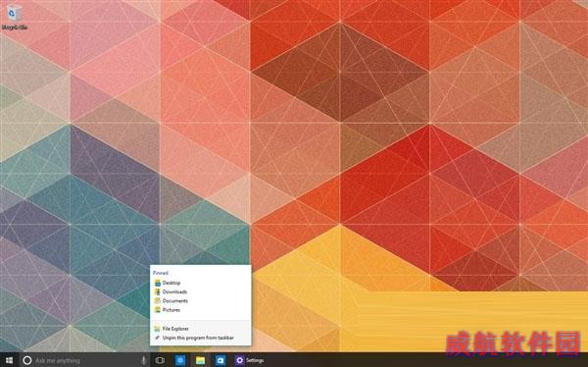Image resolution: width=588 pixels, height=367 pixels.
Task: Focus the 'Ask me anything' search box
Action: pos(84,360)
